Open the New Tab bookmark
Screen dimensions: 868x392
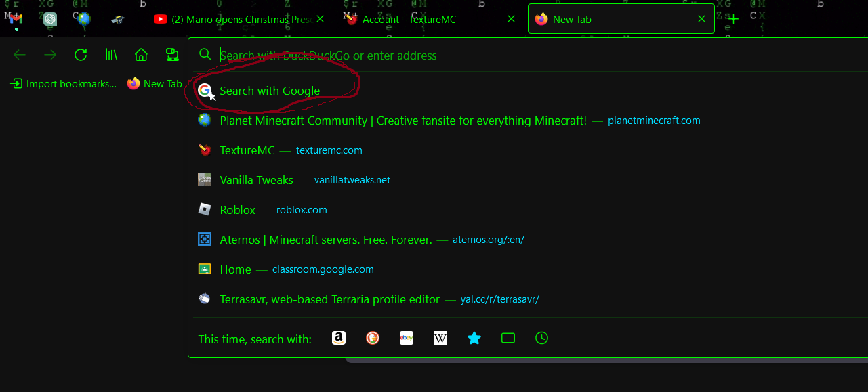pos(154,84)
